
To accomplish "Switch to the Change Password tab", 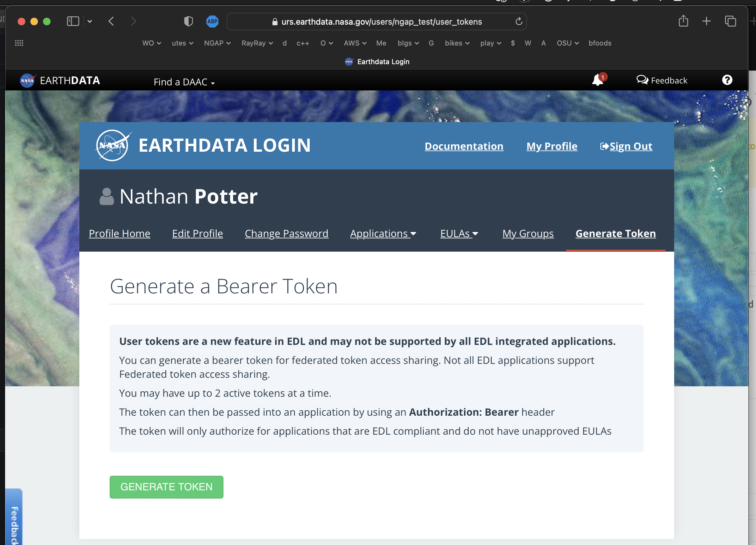I will (287, 233).
